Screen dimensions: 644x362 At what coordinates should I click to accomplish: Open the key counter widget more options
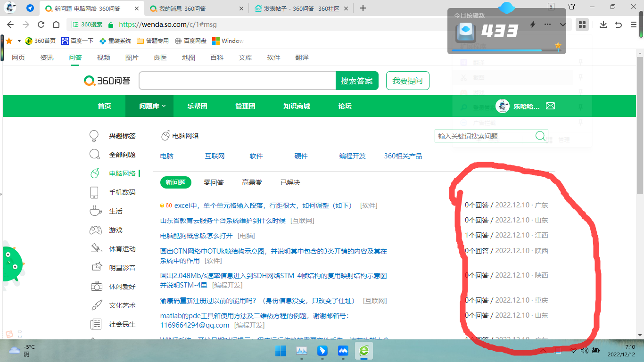(547, 25)
